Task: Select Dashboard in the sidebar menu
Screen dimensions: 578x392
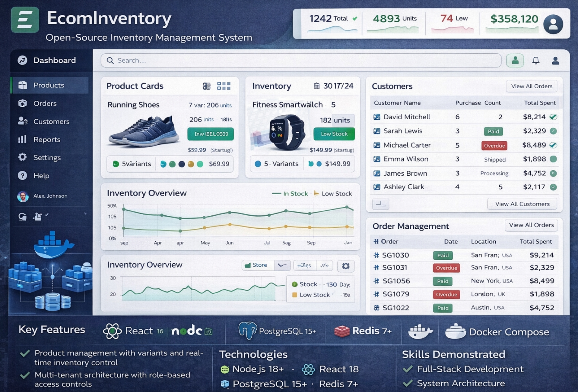Action: (x=54, y=60)
